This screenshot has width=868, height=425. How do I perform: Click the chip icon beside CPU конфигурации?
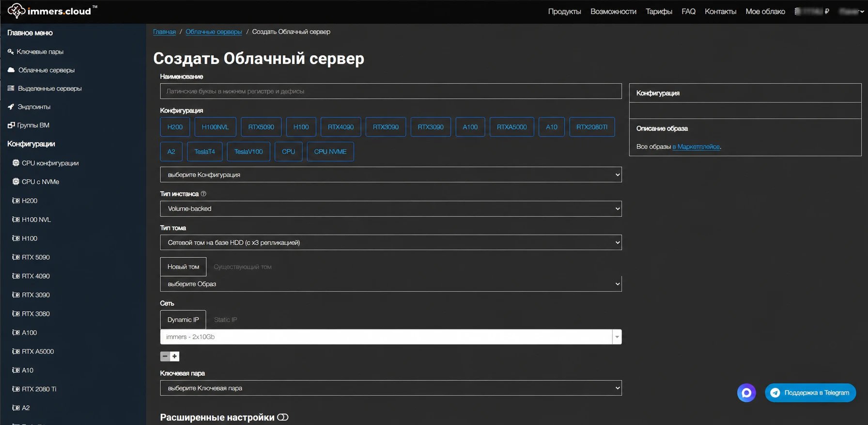tap(16, 163)
